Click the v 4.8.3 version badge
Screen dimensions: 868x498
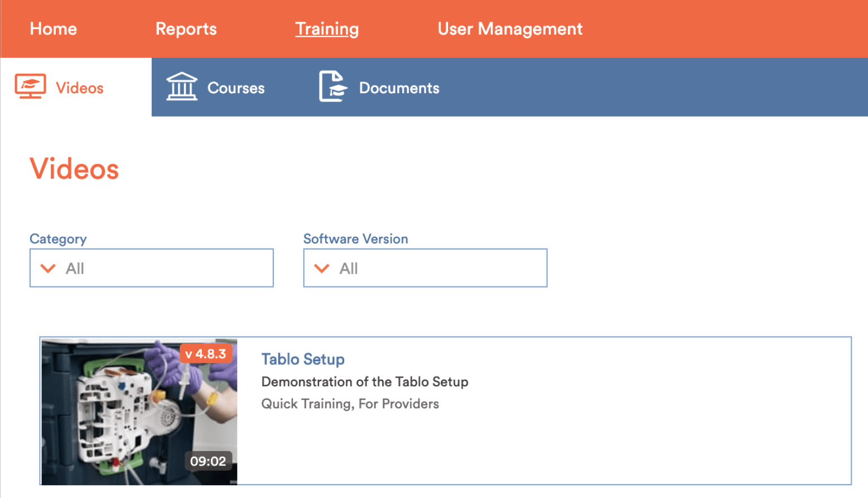(x=206, y=354)
